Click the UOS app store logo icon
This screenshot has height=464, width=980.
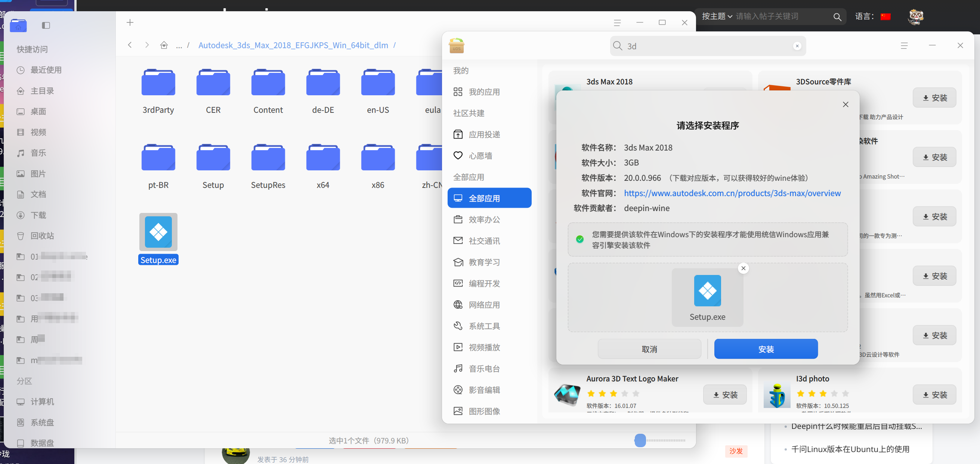pyautogui.click(x=456, y=46)
